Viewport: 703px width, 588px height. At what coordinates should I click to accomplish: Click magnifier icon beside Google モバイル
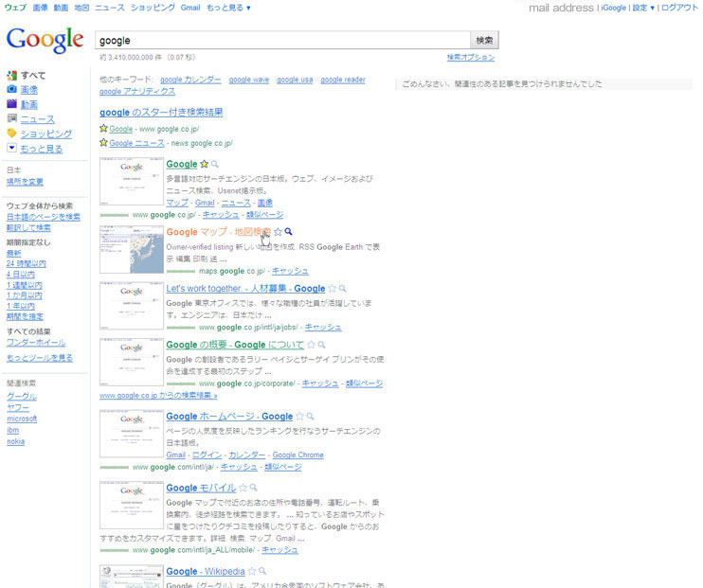pyautogui.click(x=253, y=488)
